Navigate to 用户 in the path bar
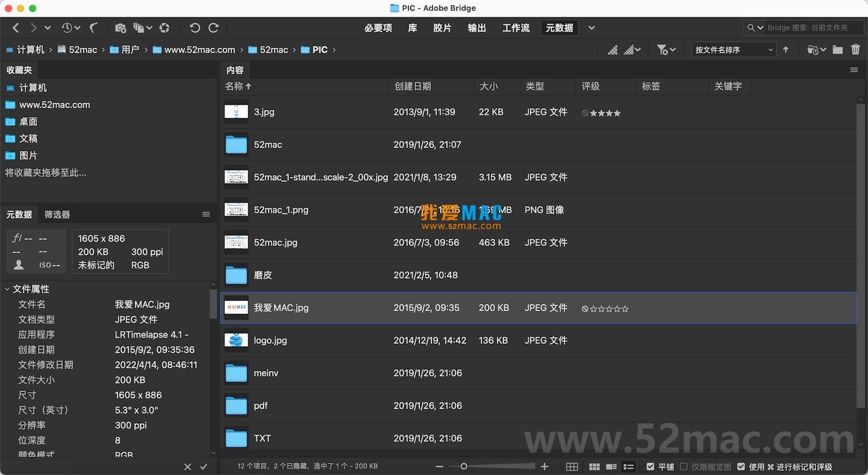 [x=125, y=50]
